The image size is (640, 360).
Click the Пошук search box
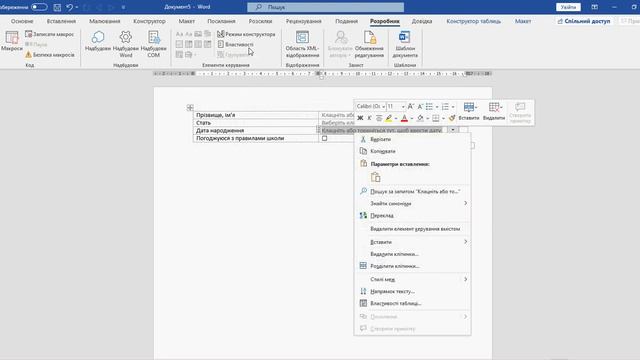pyautogui.click(x=325, y=7)
